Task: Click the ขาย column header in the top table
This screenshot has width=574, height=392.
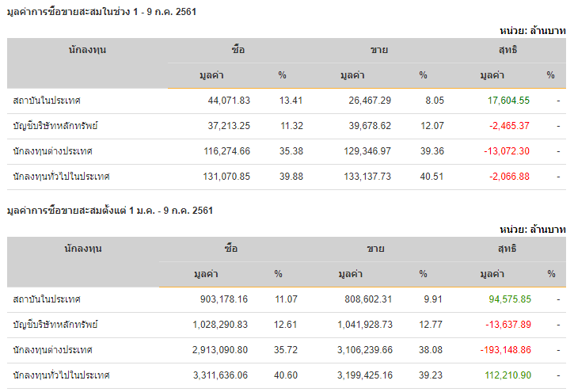Action: point(379,50)
